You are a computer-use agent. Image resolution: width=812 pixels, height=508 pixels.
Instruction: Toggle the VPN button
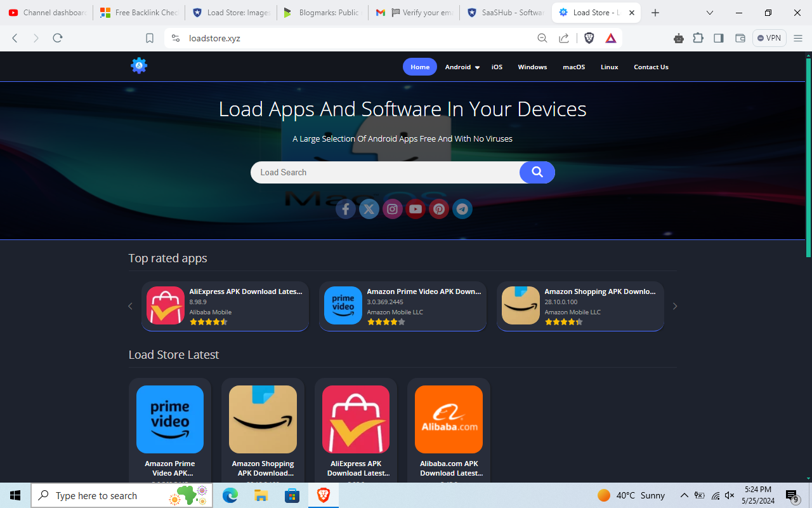tap(769, 38)
